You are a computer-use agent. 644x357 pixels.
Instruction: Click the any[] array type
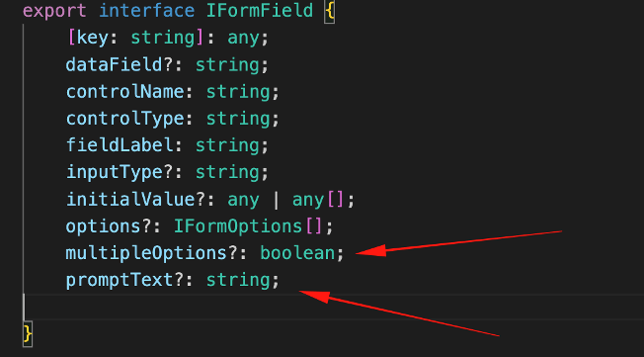coord(319,200)
